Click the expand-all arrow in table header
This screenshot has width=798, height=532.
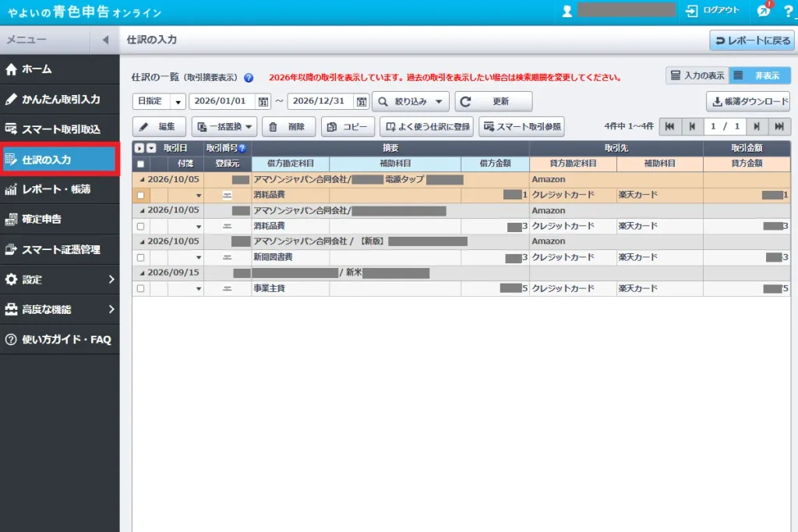(x=139, y=148)
